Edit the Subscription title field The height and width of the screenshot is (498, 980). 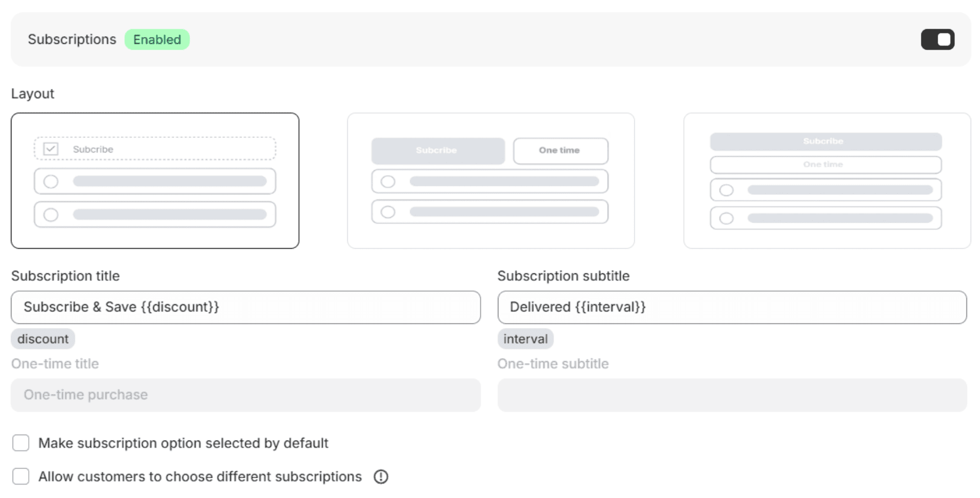coord(246,307)
